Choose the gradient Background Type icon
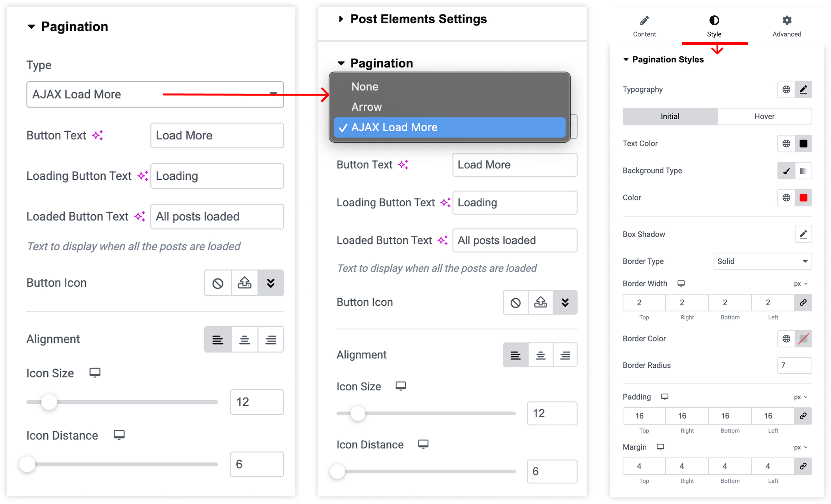Image resolution: width=831 pixels, height=504 pixels. coord(803,171)
